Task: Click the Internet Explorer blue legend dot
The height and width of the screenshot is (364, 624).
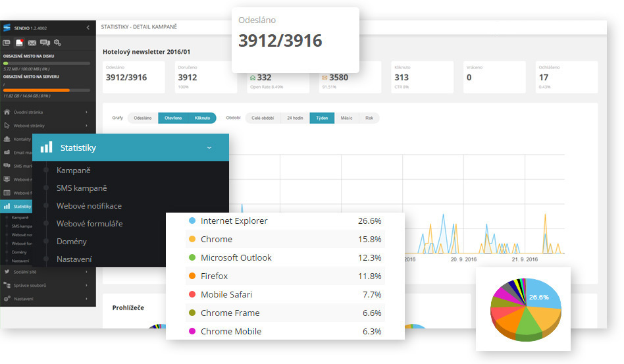Action: point(192,221)
